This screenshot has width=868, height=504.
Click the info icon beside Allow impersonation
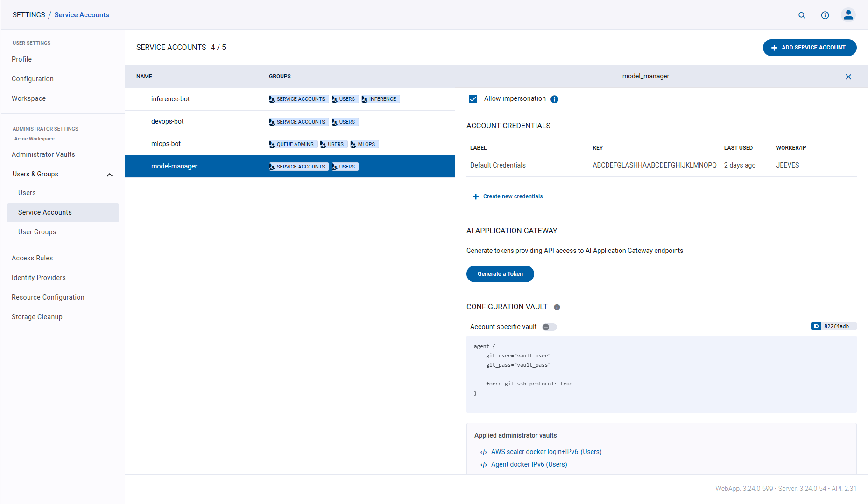(x=554, y=99)
